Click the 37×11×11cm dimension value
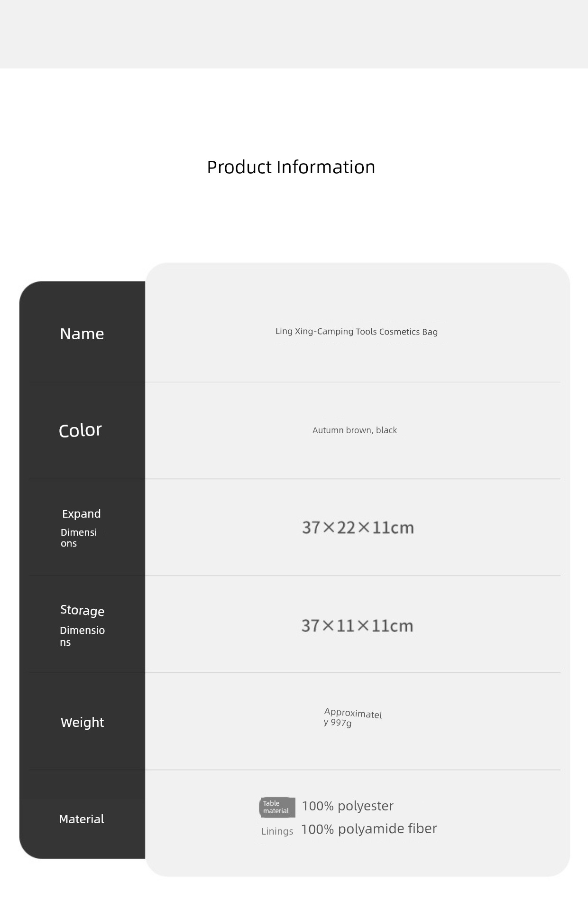588x911 pixels. coord(358,626)
